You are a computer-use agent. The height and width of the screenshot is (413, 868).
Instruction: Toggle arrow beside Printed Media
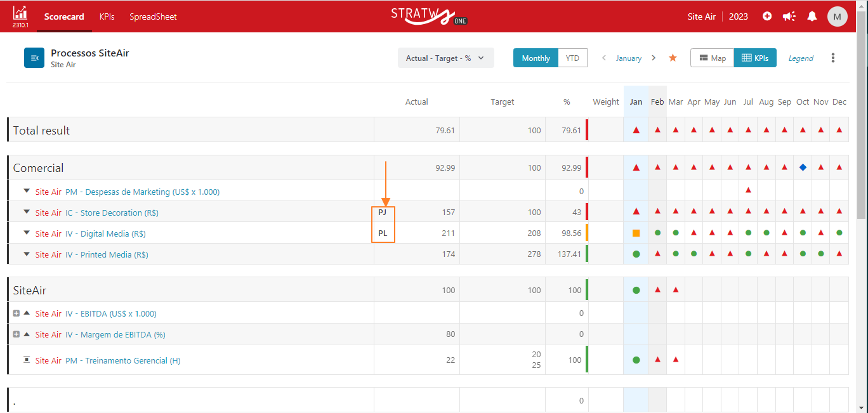pos(27,254)
